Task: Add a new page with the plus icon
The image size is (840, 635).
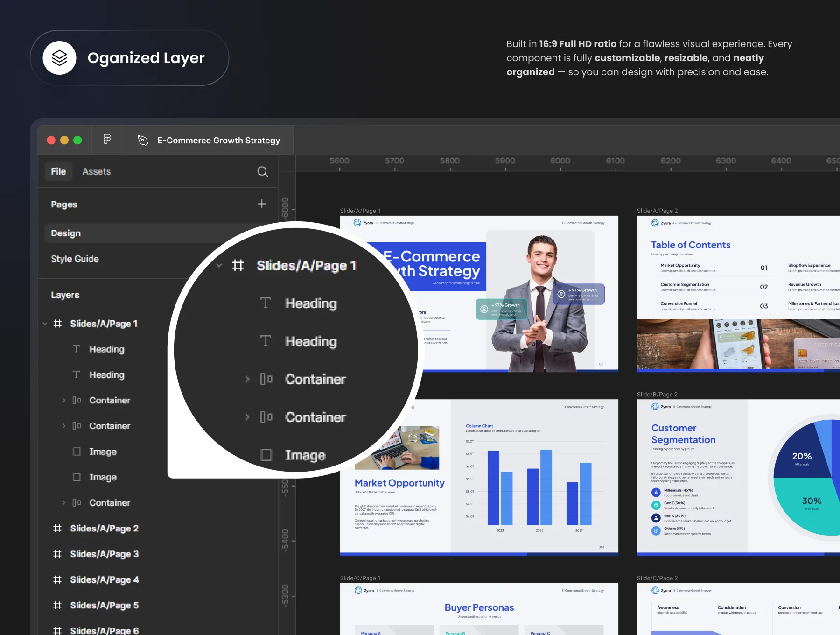Action: (262, 204)
